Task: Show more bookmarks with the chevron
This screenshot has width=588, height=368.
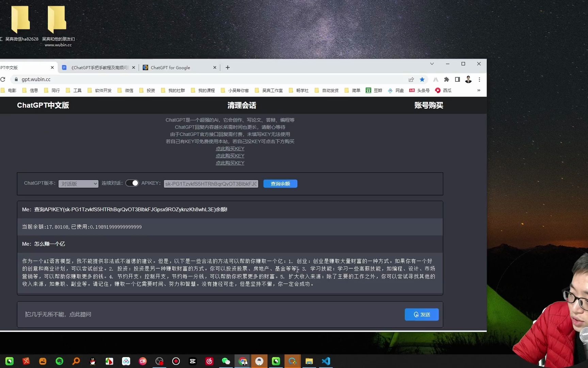Action: pos(479,90)
